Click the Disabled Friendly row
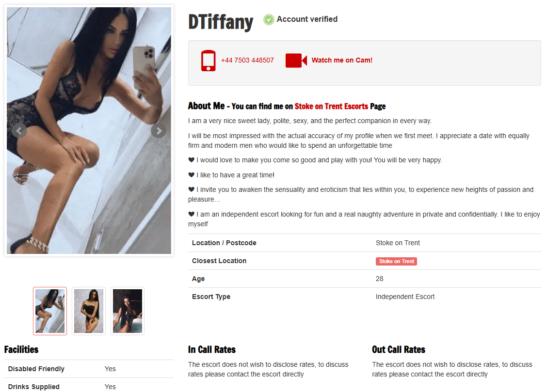 coord(89,369)
